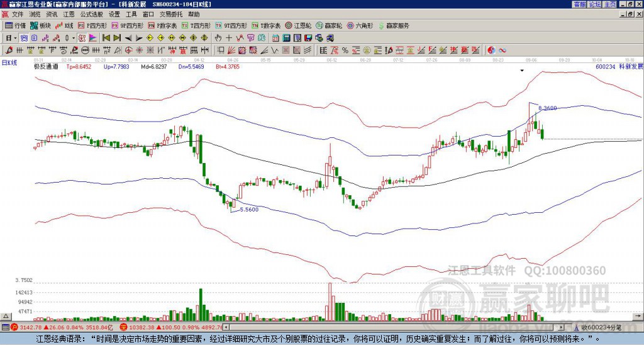644x345 pixels.
Task: Open the 江恩 menu
Action: tap(69, 14)
